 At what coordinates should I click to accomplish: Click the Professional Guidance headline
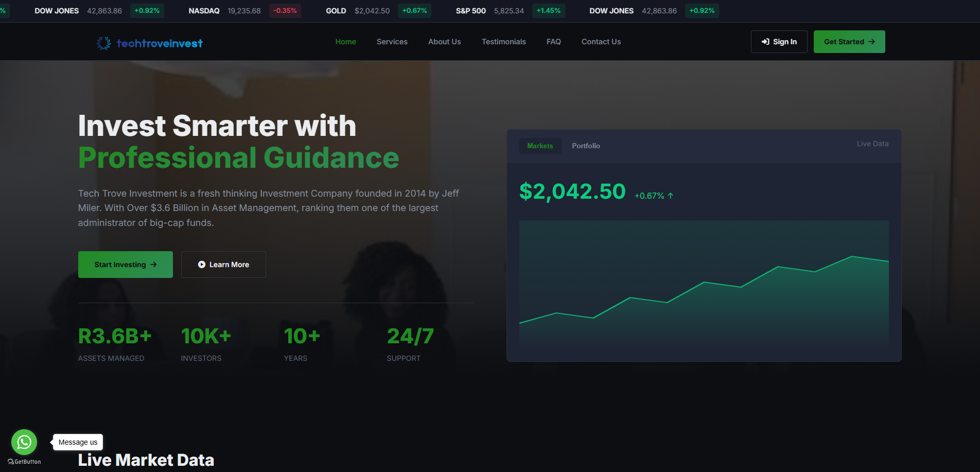tap(239, 158)
